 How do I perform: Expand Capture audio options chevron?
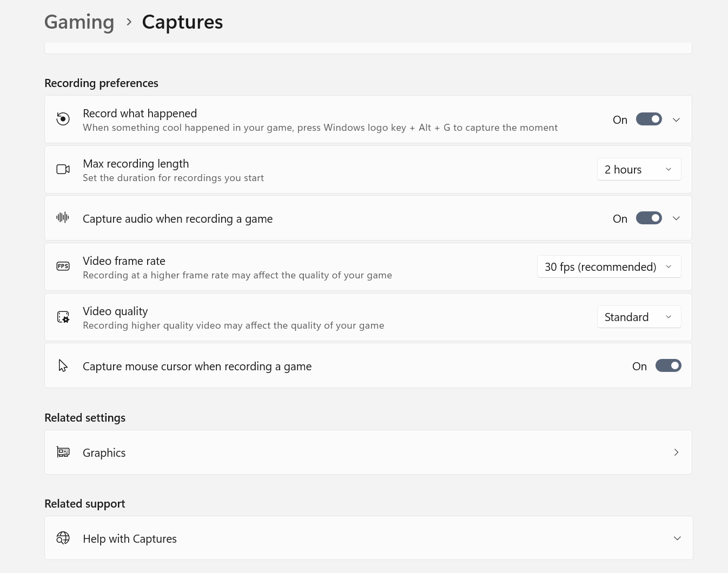point(676,218)
